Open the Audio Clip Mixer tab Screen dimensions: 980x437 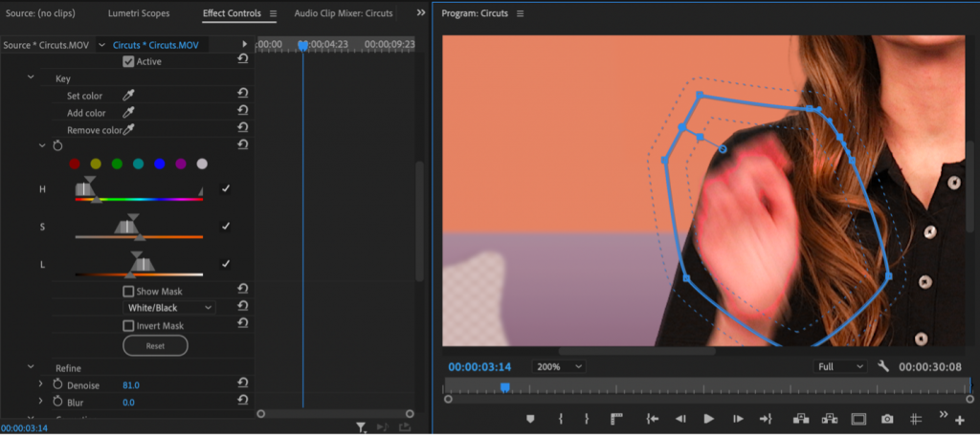[343, 14]
